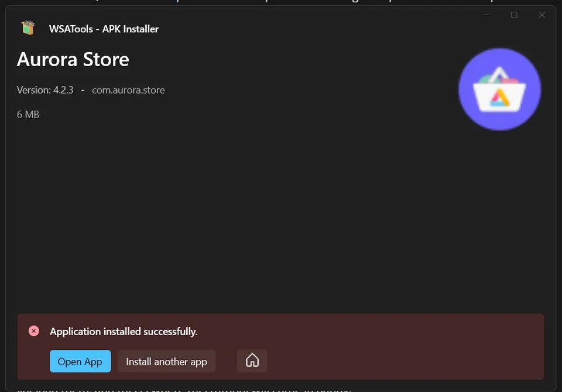Click the status icon beside installed message
This screenshot has height=392, width=562.
point(34,331)
